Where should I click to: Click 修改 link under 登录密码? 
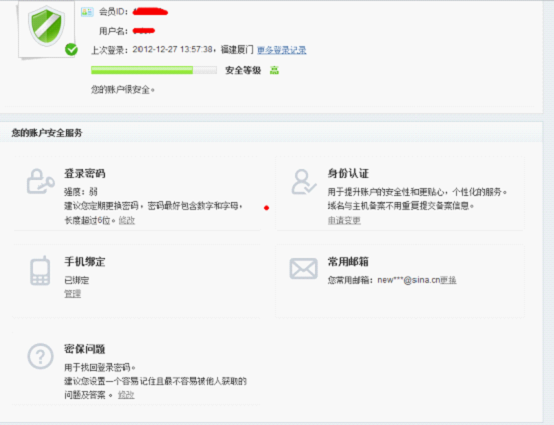click(127, 220)
